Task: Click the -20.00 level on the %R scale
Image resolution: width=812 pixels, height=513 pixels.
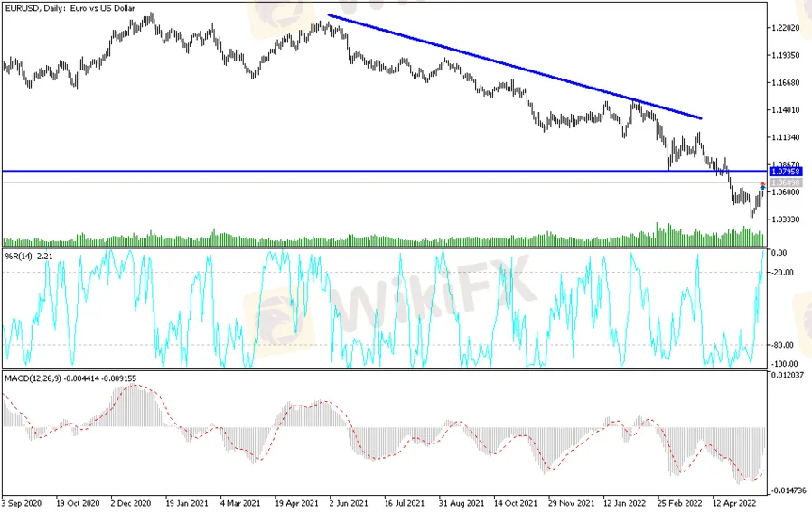Action: pos(782,272)
